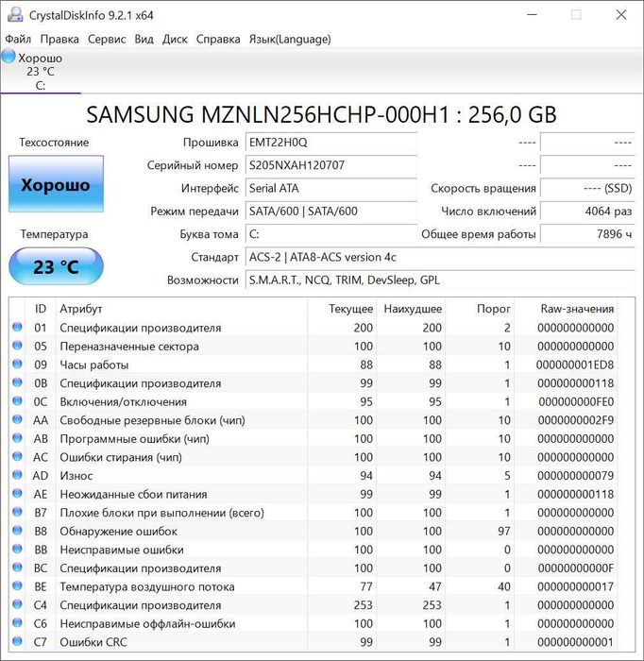
Task: Select Ошибки CRC attribute name
Action: [x=93, y=642]
